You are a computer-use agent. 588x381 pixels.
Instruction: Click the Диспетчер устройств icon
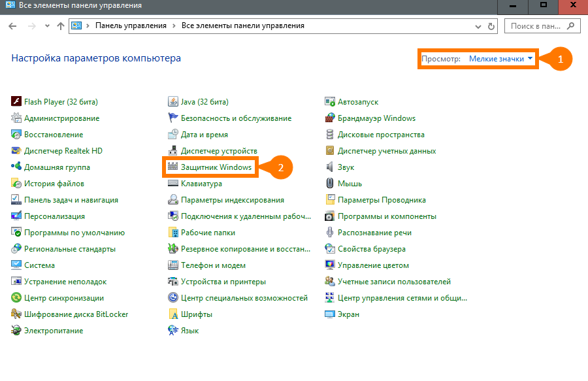coord(173,151)
